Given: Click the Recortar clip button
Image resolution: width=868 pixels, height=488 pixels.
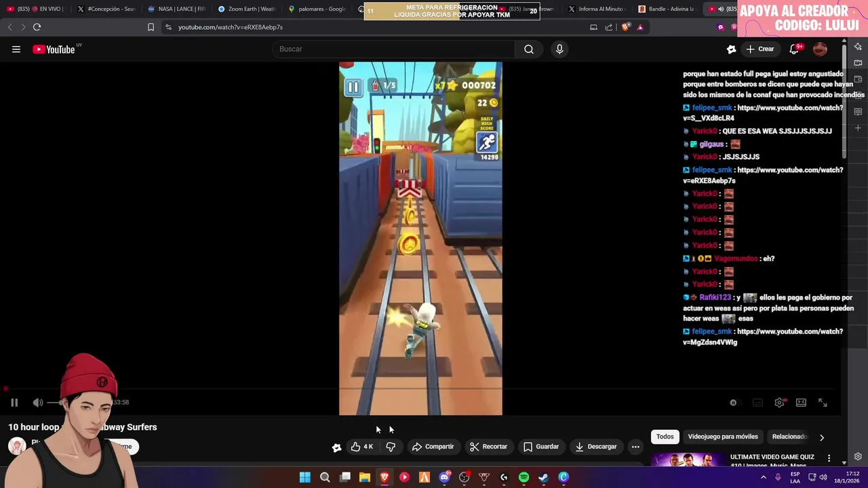Looking at the screenshot, I should pyautogui.click(x=488, y=447).
